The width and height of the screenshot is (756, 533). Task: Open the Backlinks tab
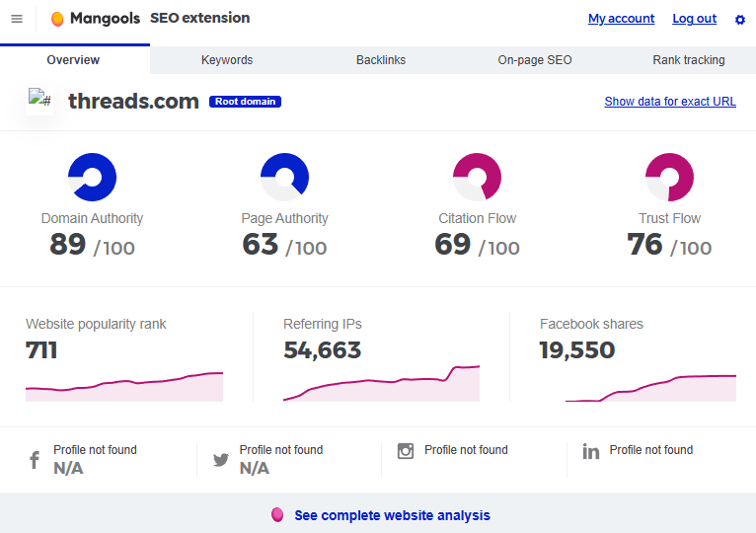click(x=381, y=60)
